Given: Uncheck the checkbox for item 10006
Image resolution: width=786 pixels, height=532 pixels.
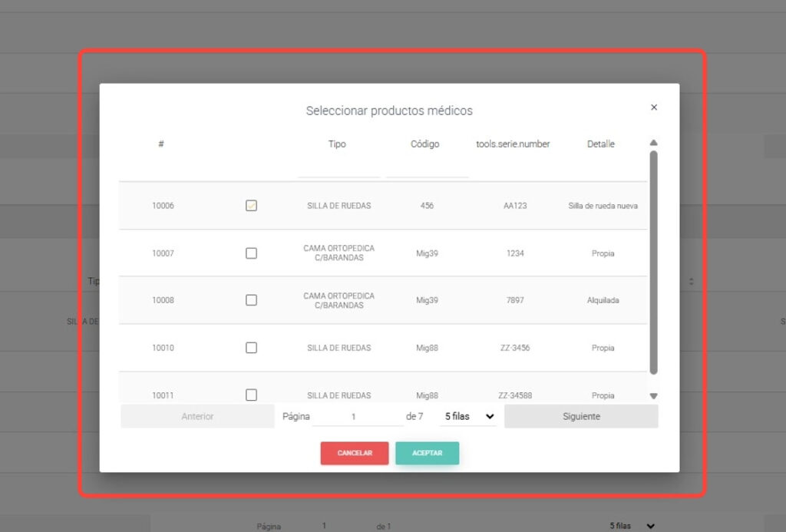Looking at the screenshot, I should (x=251, y=206).
